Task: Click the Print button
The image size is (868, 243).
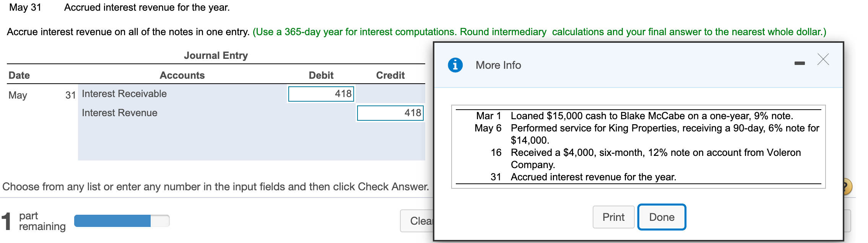Action: 613,217
